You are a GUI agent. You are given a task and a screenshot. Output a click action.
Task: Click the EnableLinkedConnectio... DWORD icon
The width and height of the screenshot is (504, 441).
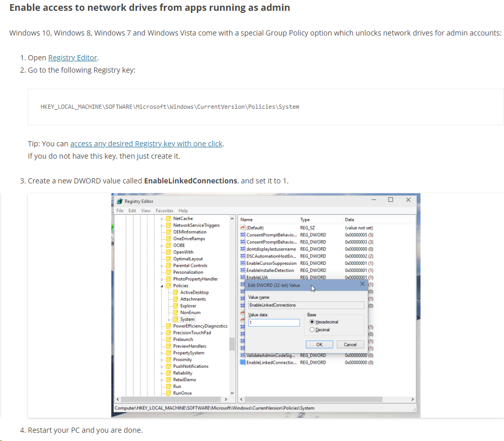pos(243,363)
